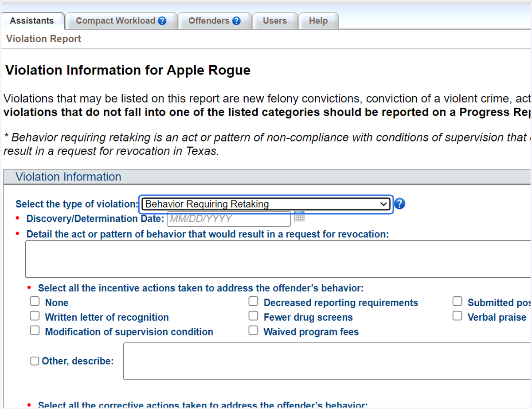Open calendar picker for Discovery/Determination Date
532x409 pixels.
pyautogui.click(x=299, y=216)
